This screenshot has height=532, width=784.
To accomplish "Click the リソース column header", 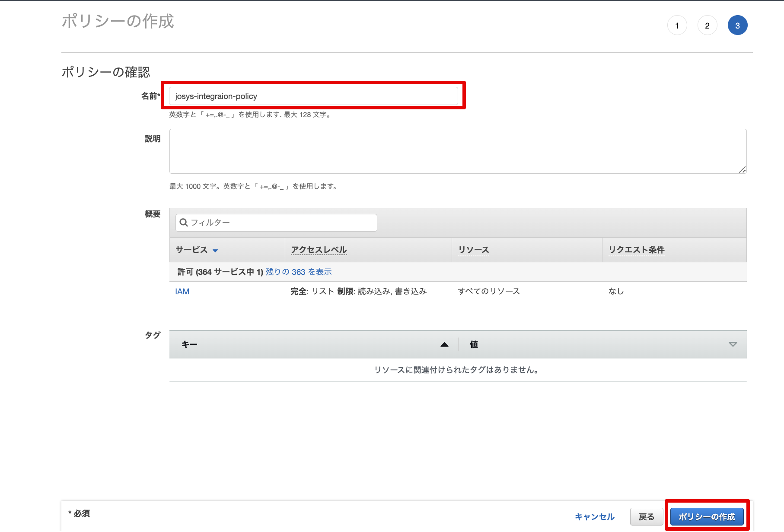I will [x=473, y=250].
